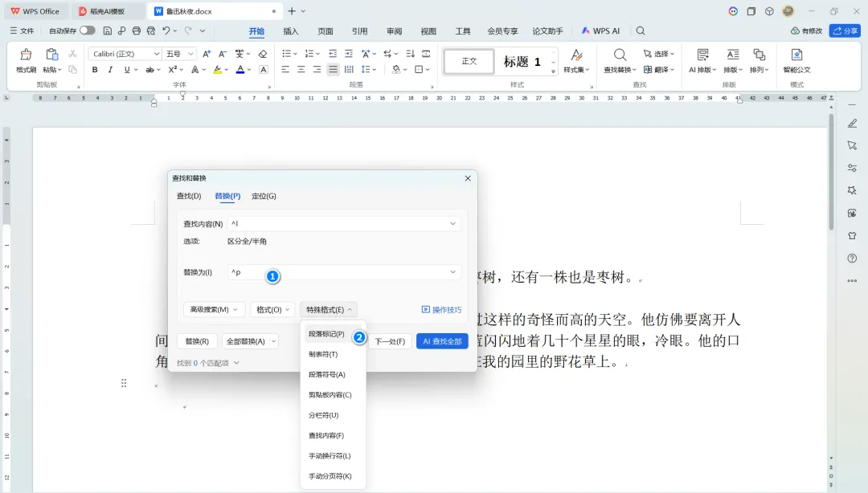Open the Advanced Search dropdown
868x493 pixels.
coord(214,310)
